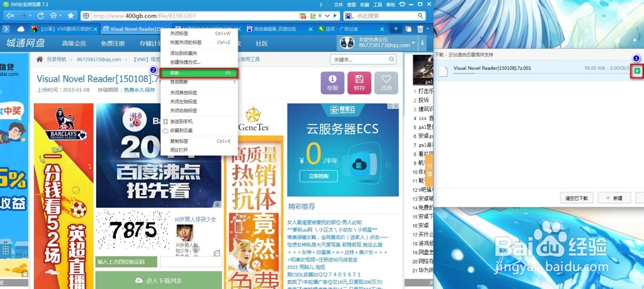Click the cloud icon left of tabs
Screen dimensions: 644x289
click(21, 29)
